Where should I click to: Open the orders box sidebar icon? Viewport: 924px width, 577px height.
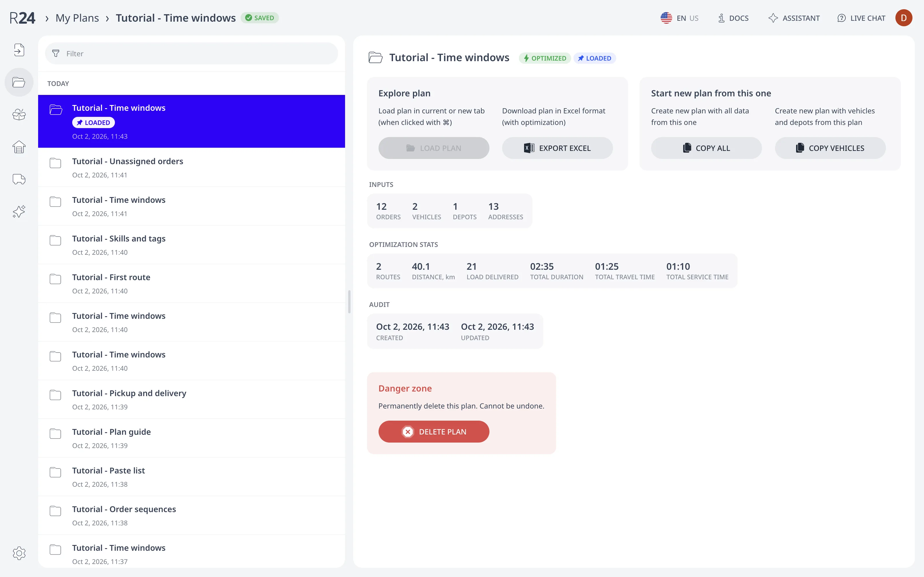[19, 115]
